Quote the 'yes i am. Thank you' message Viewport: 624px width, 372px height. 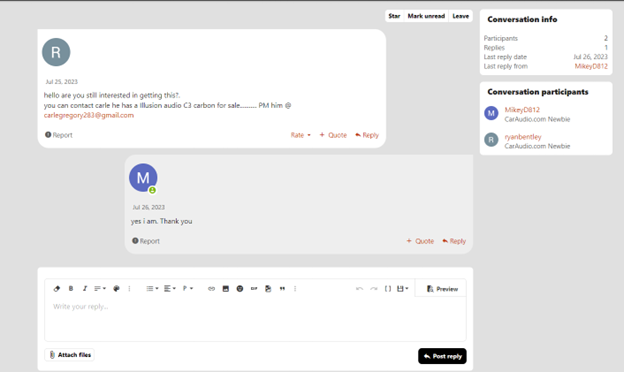click(420, 241)
